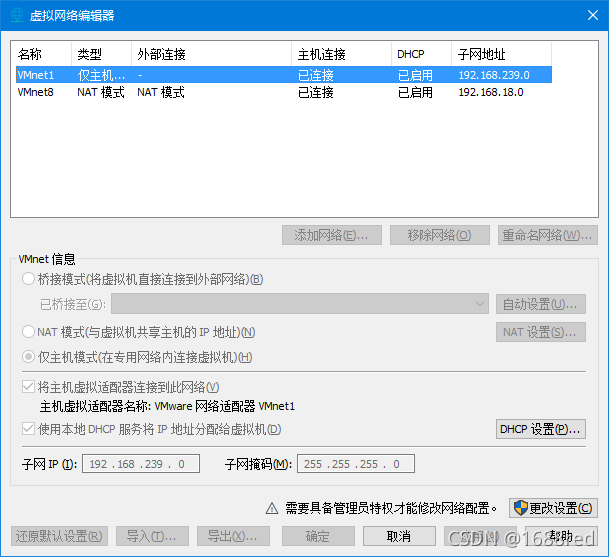Screen dimensions: 609x557
Task: Click subnet address 192.168.239.0 cell
Action: [x=494, y=75]
